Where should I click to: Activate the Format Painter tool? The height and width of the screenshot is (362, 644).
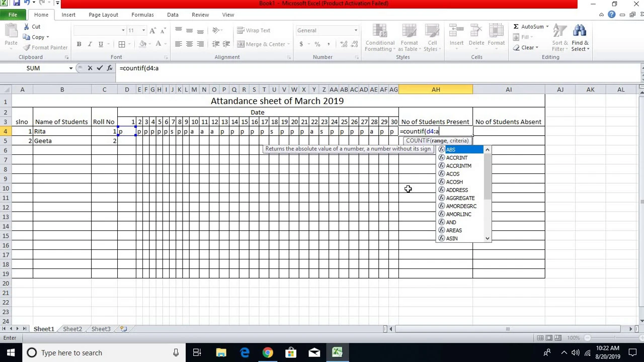pyautogui.click(x=45, y=47)
